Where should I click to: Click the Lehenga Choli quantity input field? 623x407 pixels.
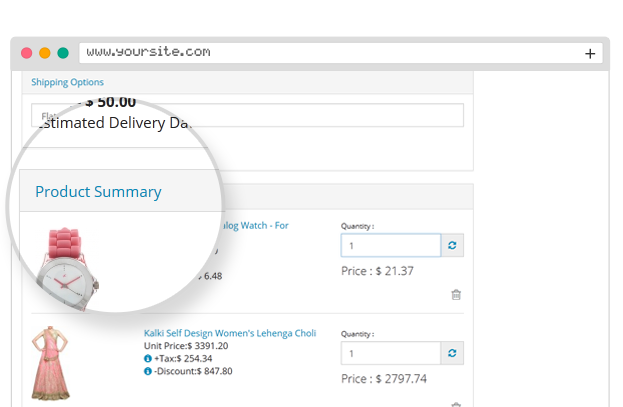pyautogui.click(x=391, y=353)
